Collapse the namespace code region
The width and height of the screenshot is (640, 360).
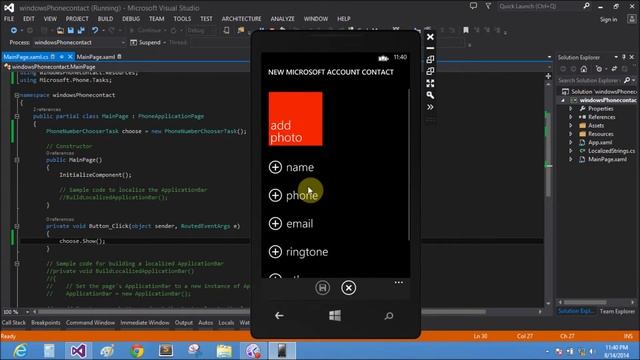[x=17, y=95]
